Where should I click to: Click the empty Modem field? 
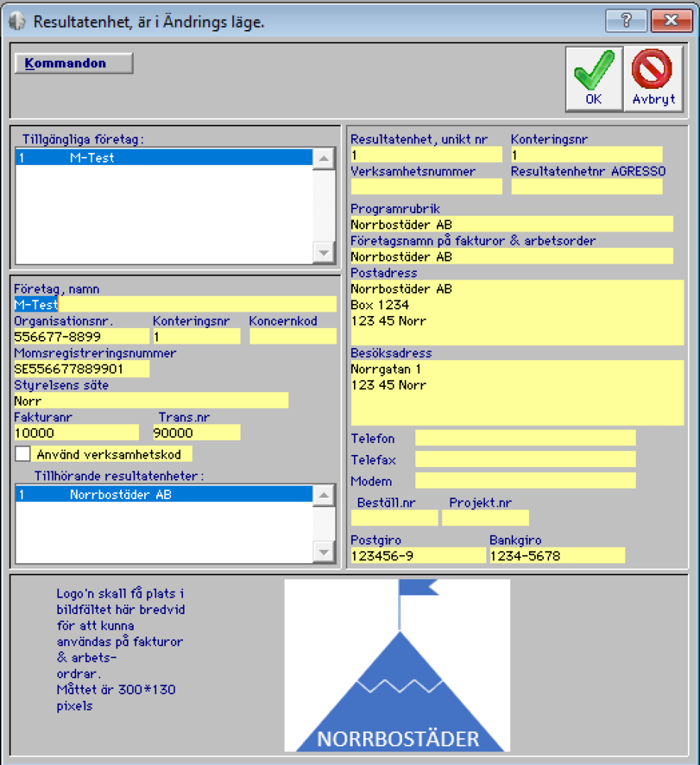(x=525, y=480)
